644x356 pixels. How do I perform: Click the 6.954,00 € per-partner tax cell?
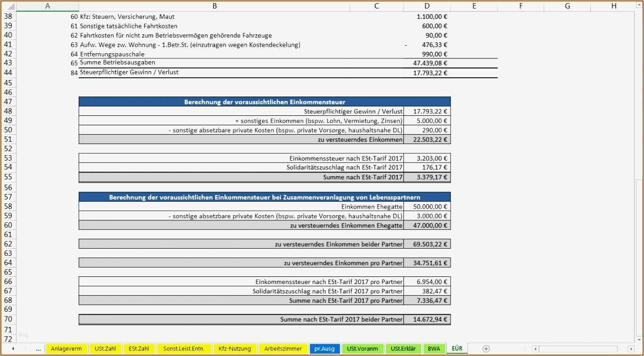pos(427,282)
